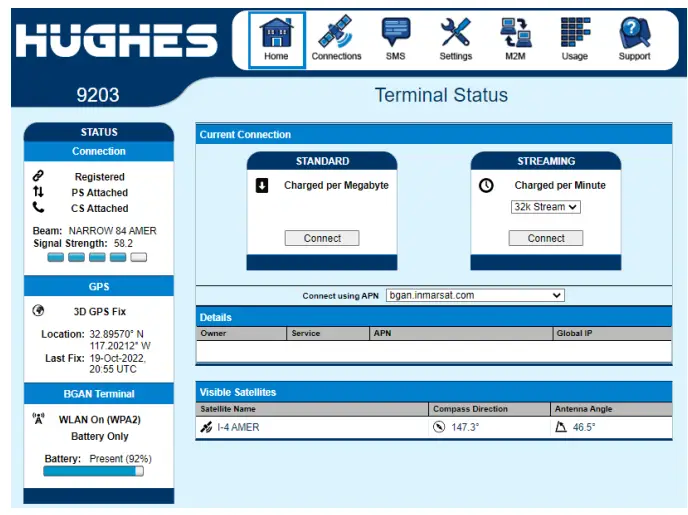The height and width of the screenshot is (515, 688).
Task: Click the antenna angle icon
Action: (x=561, y=427)
